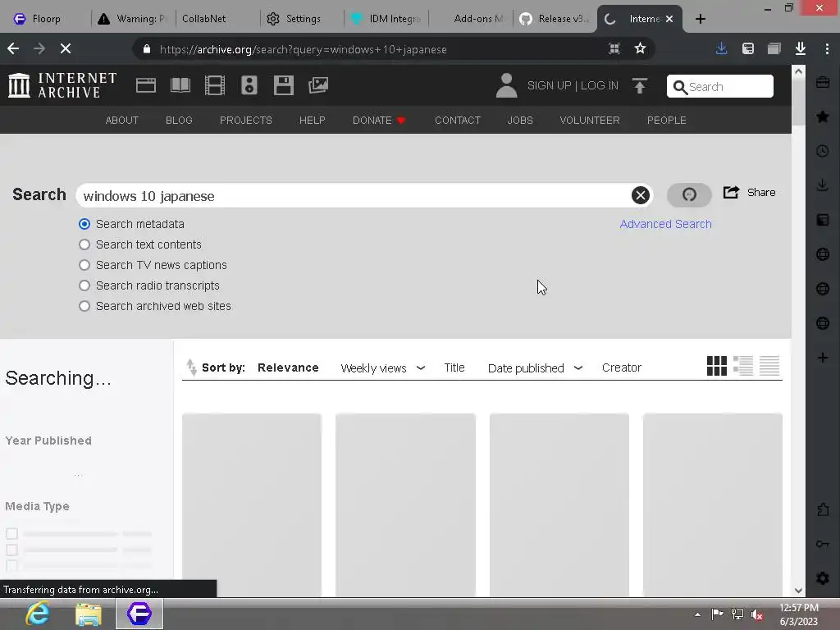This screenshot has width=840, height=630.
Task: Switch to the IDM Integration tab
Action: click(x=387, y=19)
